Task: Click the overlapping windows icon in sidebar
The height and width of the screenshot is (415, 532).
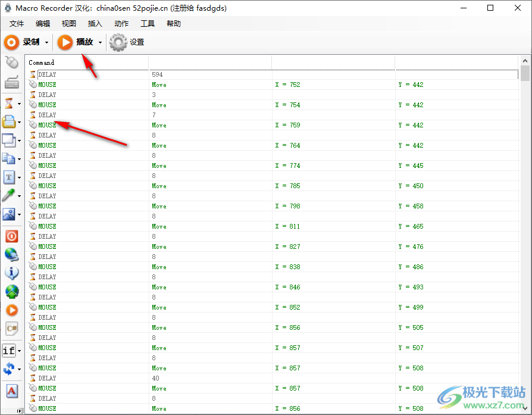Action: pyautogui.click(x=9, y=141)
